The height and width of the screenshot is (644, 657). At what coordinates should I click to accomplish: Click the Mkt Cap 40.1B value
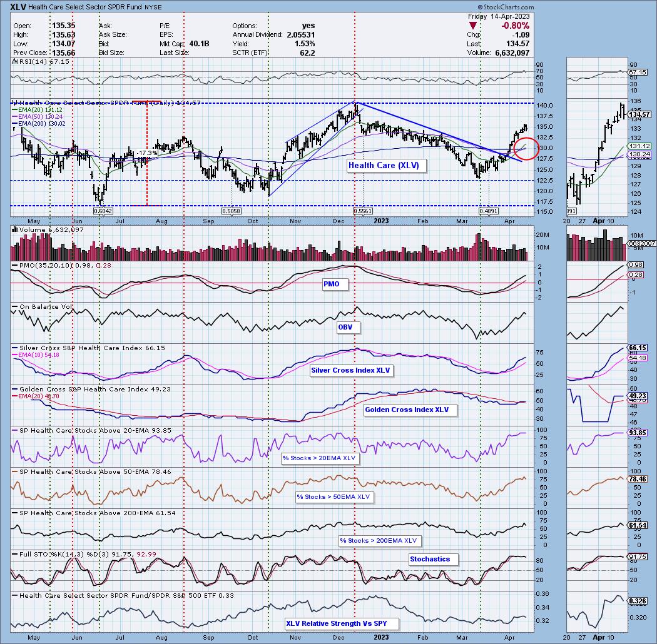pyautogui.click(x=199, y=44)
